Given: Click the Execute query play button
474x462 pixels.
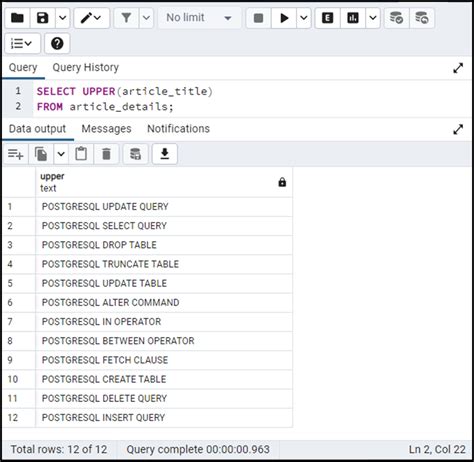Looking at the screenshot, I should (284, 18).
